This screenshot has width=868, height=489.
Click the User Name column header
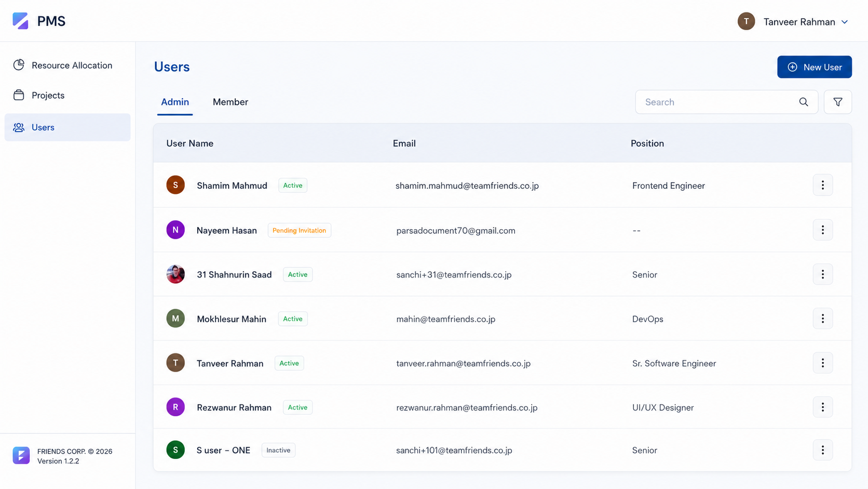click(190, 143)
